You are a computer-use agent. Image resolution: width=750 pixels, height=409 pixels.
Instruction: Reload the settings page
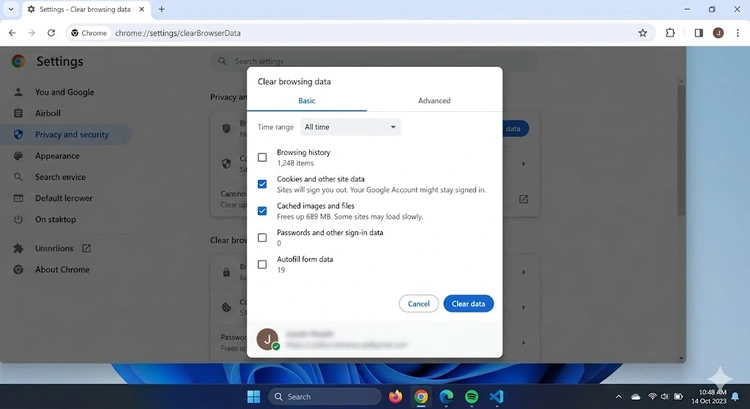pyautogui.click(x=51, y=33)
